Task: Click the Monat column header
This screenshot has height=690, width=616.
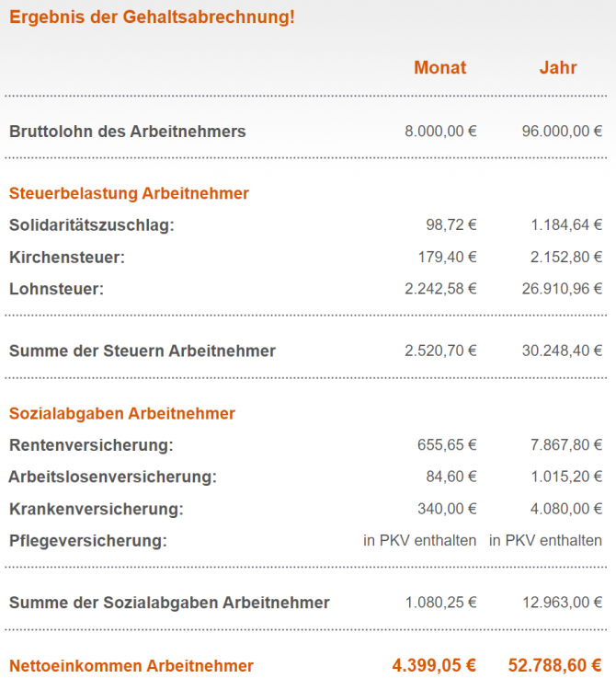Action: [439, 67]
